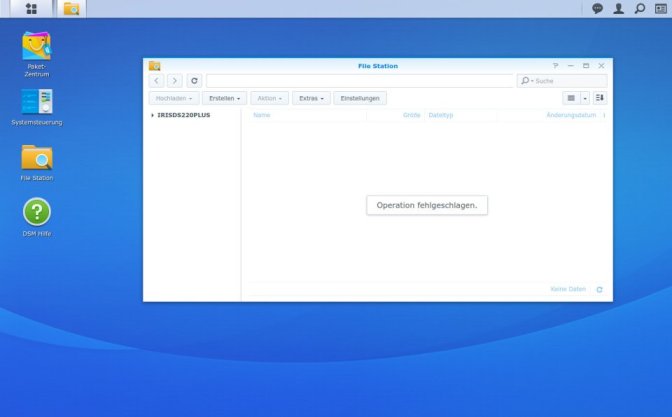
Task: Refresh the file list via the bottom reload icon
Action: point(600,290)
